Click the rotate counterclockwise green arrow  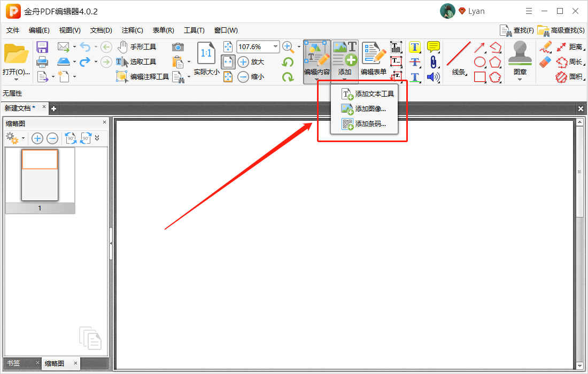click(x=288, y=62)
